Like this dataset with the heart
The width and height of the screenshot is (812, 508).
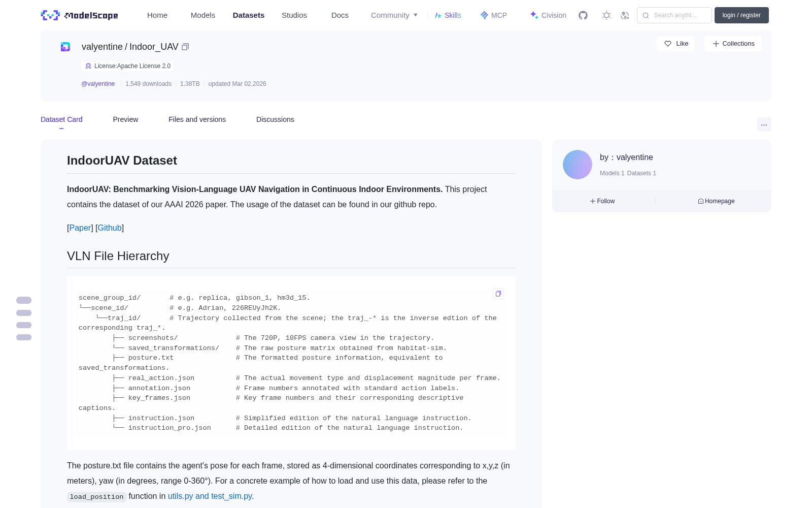point(676,44)
